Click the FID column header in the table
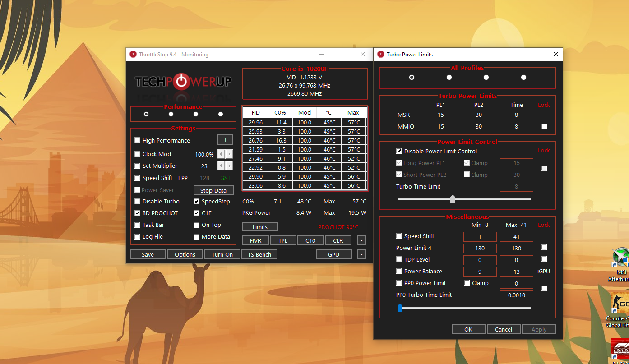 [256, 112]
